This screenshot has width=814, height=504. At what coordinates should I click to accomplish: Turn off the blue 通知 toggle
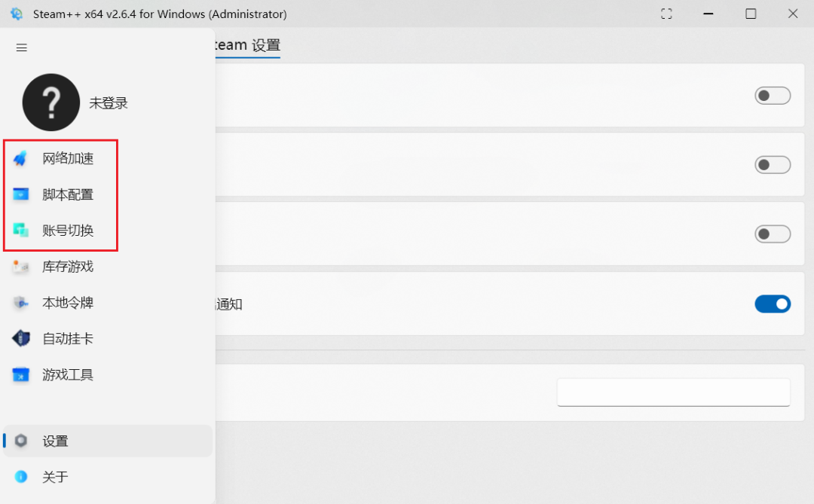pos(773,304)
